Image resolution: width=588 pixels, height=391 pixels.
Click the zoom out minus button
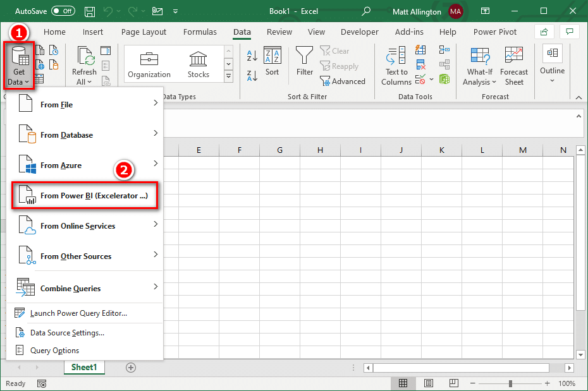tap(472, 383)
